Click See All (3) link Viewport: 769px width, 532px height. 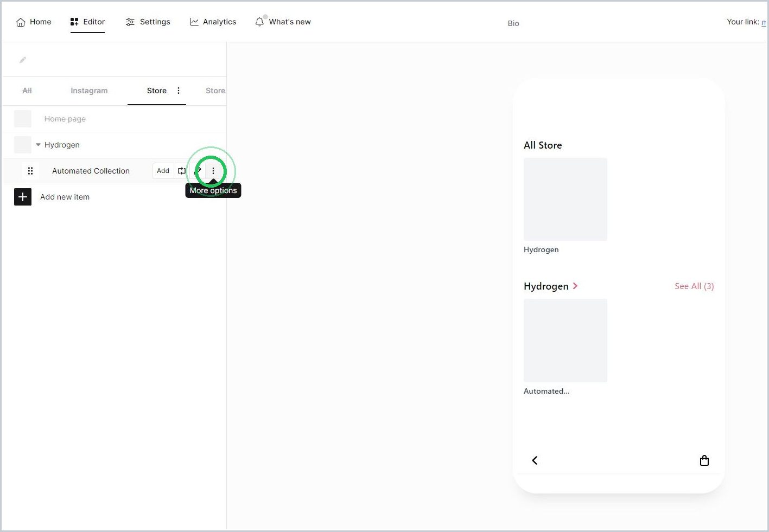pyautogui.click(x=694, y=286)
